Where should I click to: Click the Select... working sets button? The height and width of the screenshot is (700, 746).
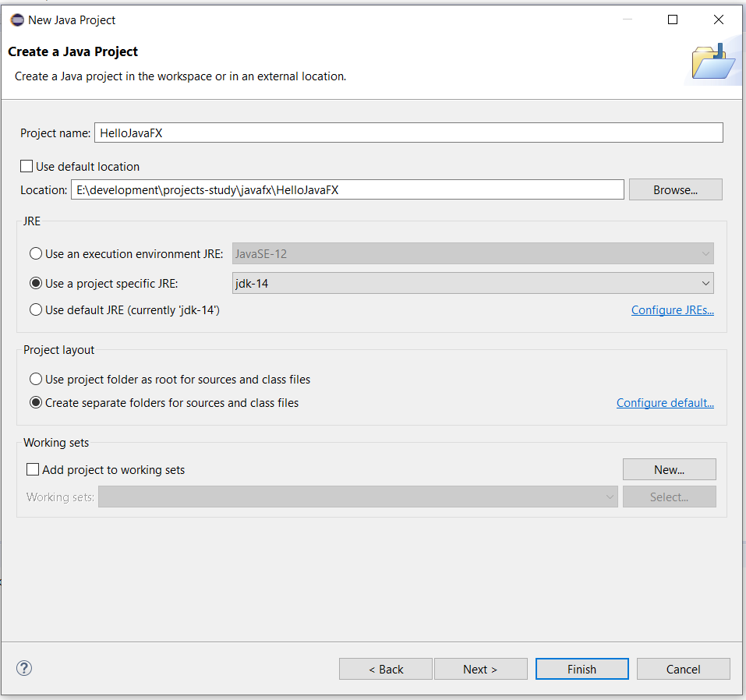[670, 497]
